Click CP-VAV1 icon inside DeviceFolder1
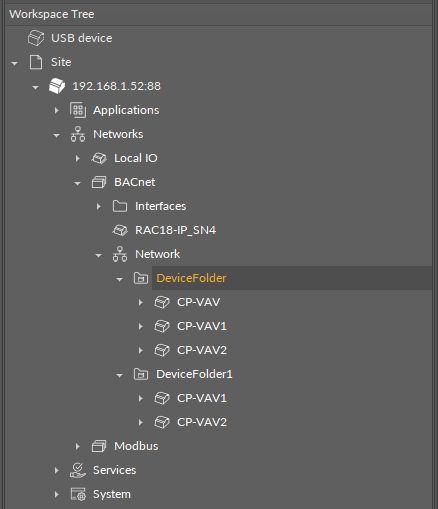The height and width of the screenshot is (509, 438). [162, 398]
